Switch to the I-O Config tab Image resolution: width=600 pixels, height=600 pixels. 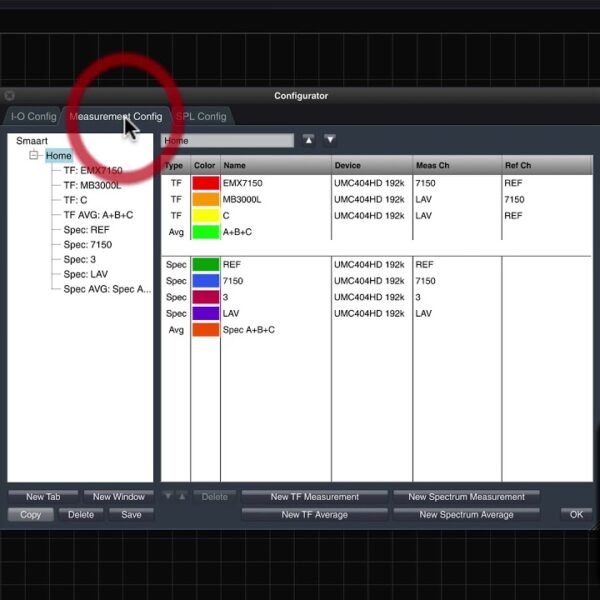(x=33, y=117)
